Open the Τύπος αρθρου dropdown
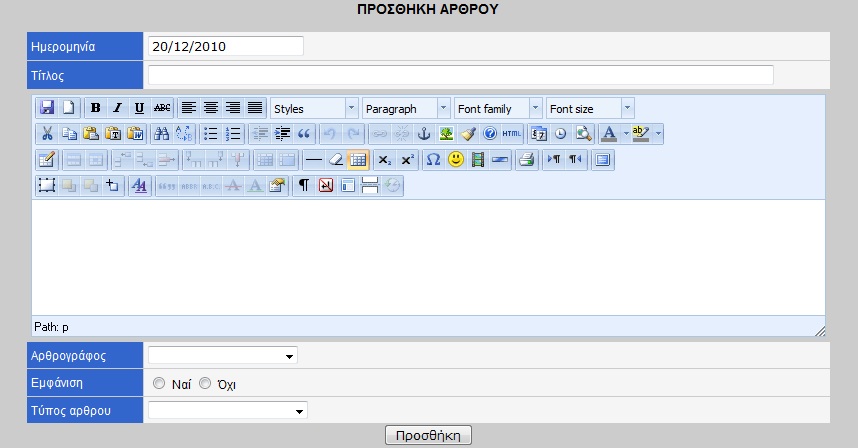Image resolution: width=858 pixels, height=448 pixels. tap(228, 410)
